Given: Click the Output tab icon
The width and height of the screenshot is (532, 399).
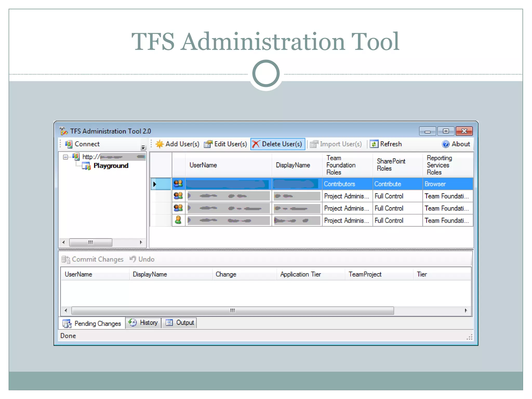Looking at the screenshot, I should click(x=169, y=323).
